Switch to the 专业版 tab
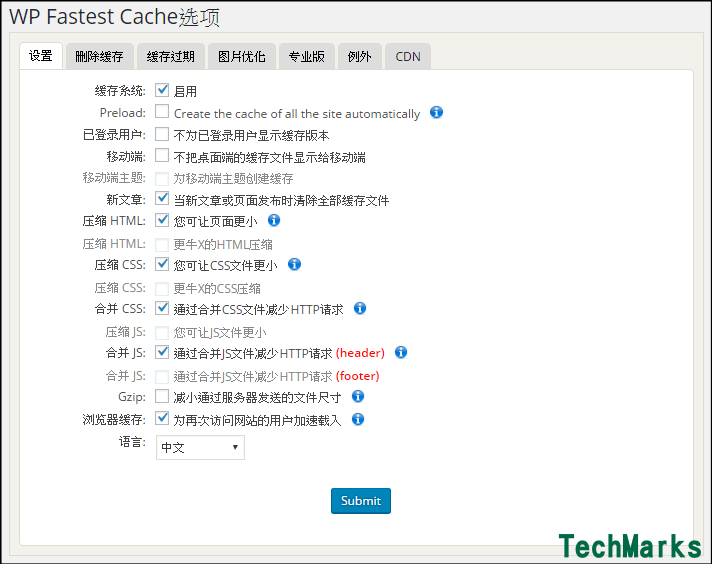 (307, 56)
